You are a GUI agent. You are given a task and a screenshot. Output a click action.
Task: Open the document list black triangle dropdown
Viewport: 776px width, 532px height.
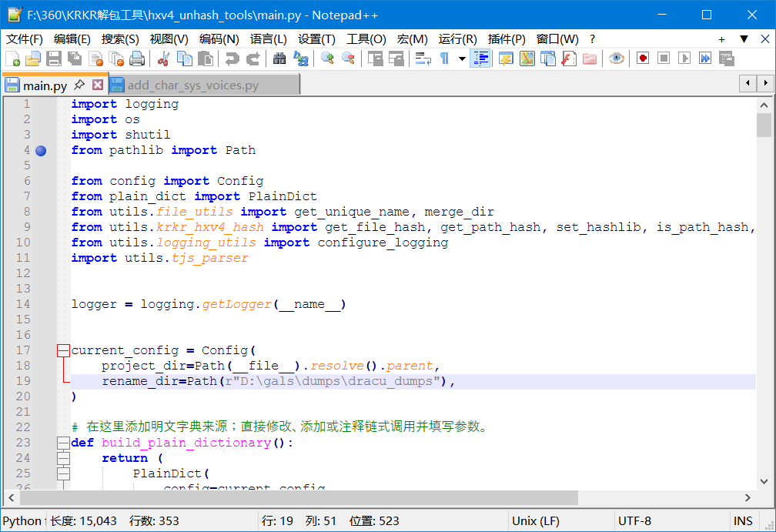point(744,39)
